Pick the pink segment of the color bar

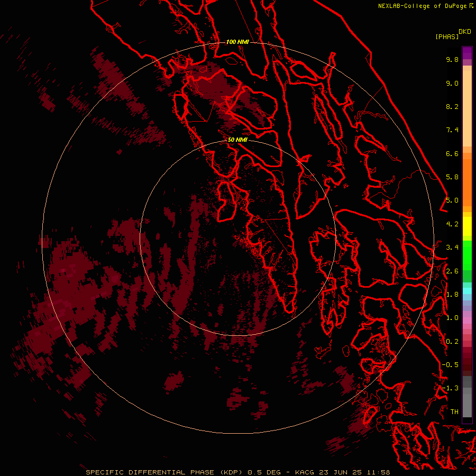point(467,321)
